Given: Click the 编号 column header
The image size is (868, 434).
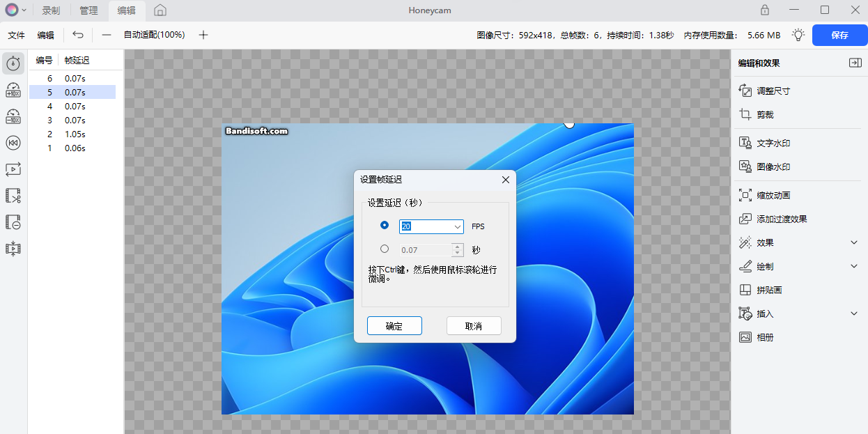Looking at the screenshot, I should pyautogui.click(x=44, y=61).
